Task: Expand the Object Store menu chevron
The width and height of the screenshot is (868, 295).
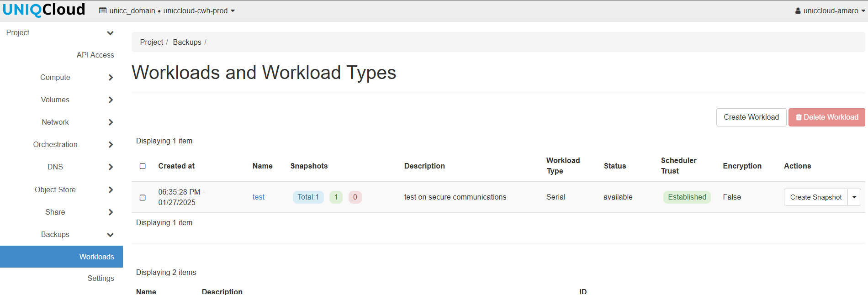Action: coord(111,190)
